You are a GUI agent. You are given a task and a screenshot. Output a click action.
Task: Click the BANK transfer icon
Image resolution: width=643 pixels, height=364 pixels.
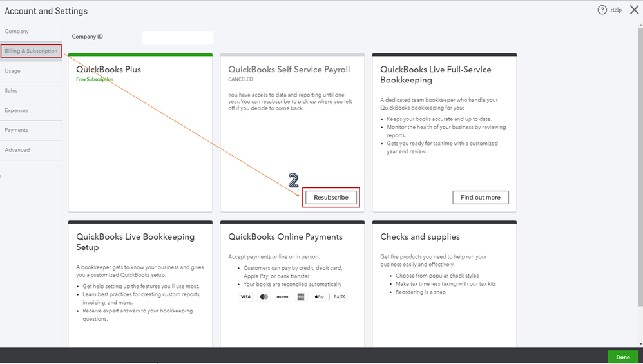coord(340,297)
